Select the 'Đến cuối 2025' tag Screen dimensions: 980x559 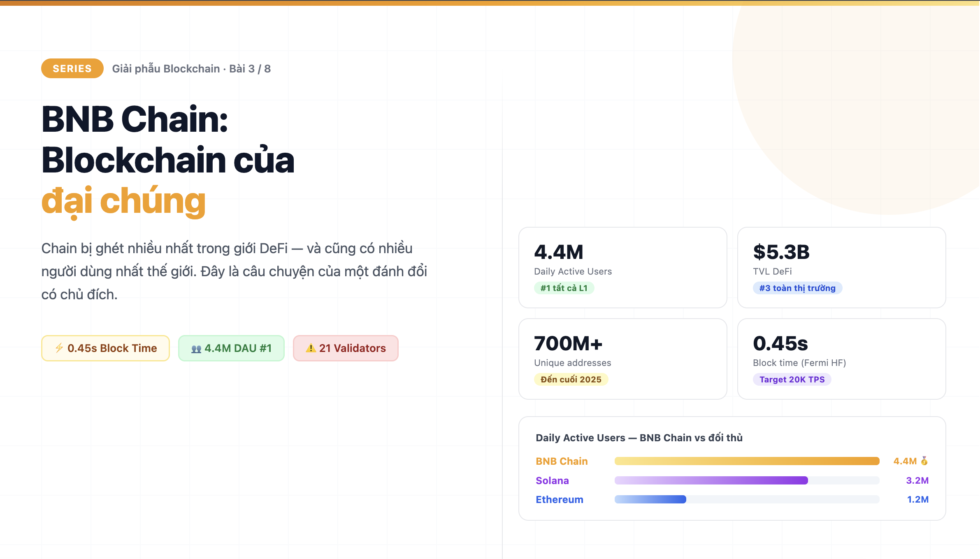pyautogui.click(x=571, y=379)
